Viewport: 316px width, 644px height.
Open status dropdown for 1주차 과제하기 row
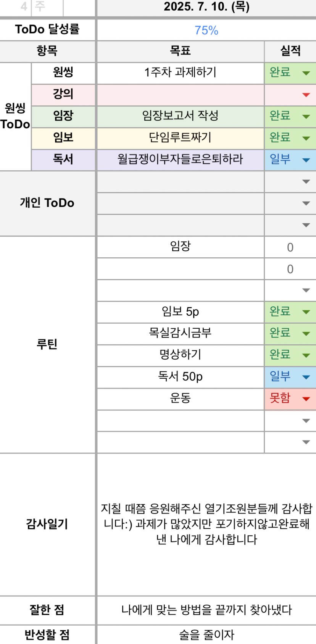point(306,73)
